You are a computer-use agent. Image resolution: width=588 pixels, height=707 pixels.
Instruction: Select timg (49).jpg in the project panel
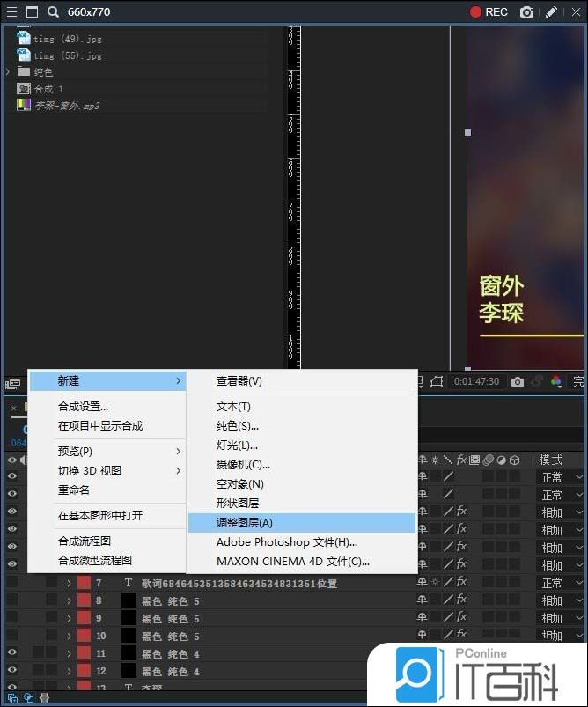pyautogui.click(x=68, y=39)
